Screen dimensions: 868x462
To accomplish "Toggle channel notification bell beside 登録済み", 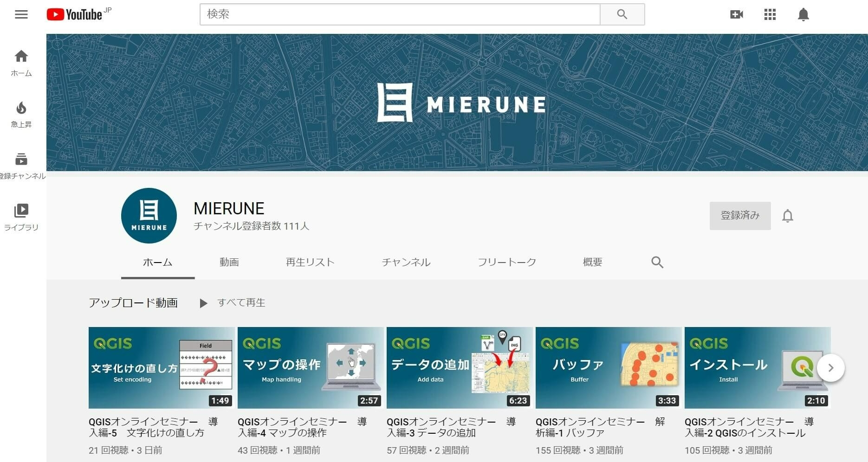I will tap(788, 216).
